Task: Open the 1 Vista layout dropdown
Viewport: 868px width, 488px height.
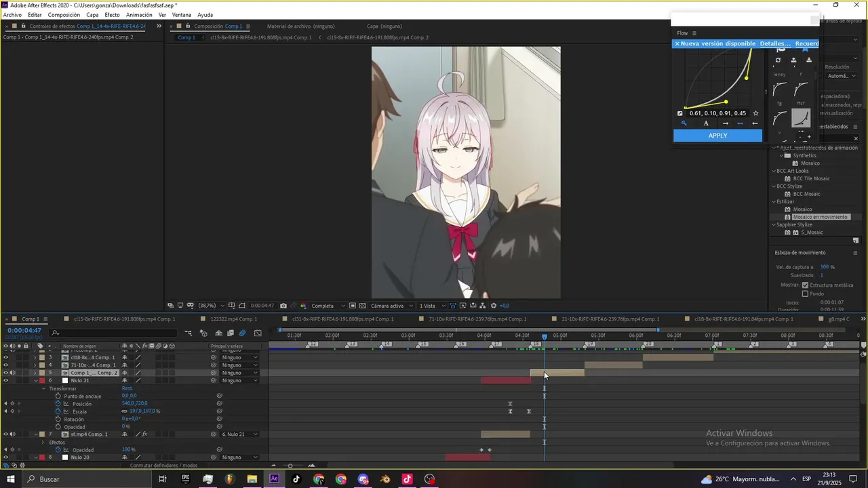Action: (432, 306)
